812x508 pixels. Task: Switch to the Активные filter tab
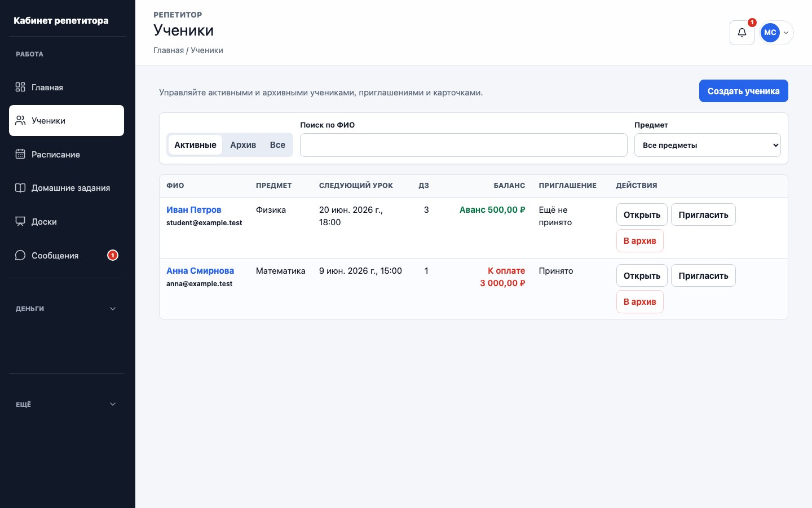coord(195,145)
